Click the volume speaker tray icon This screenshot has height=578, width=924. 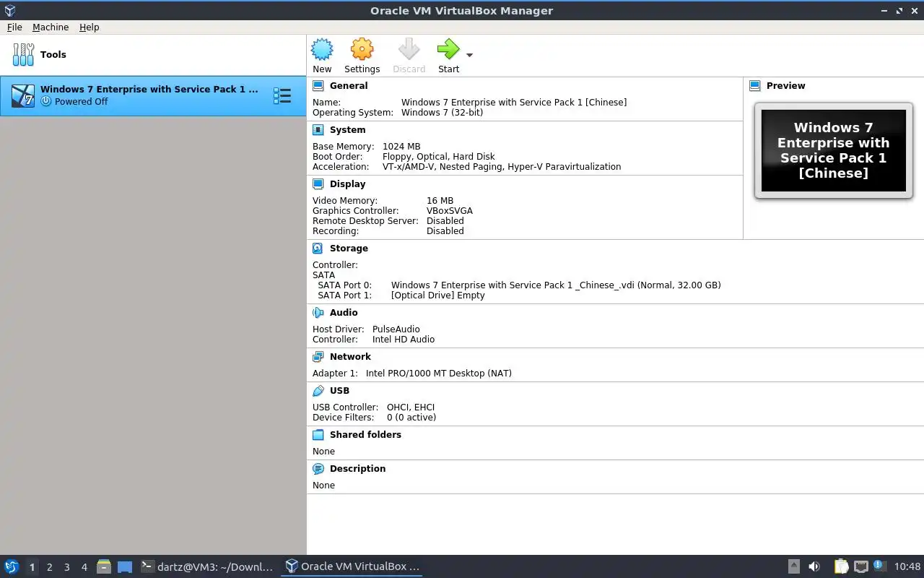pos(814,567)
